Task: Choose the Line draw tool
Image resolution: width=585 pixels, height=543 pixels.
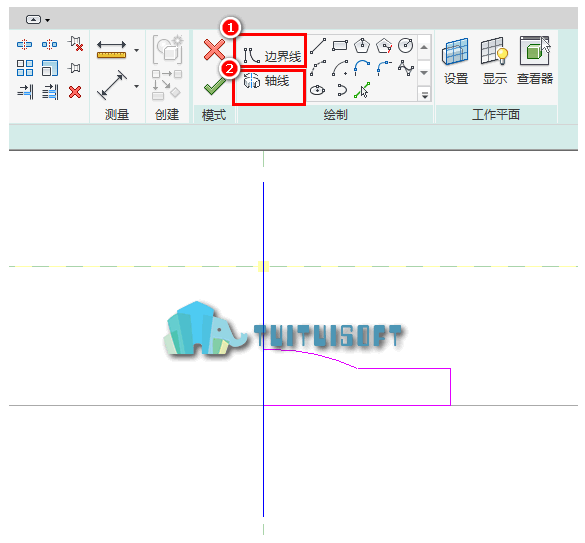Action: pos(318,46)
